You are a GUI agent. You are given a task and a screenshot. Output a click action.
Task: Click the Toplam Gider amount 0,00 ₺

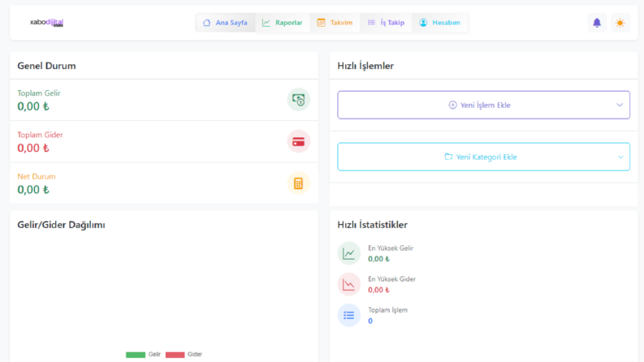[x=33, y=148]
